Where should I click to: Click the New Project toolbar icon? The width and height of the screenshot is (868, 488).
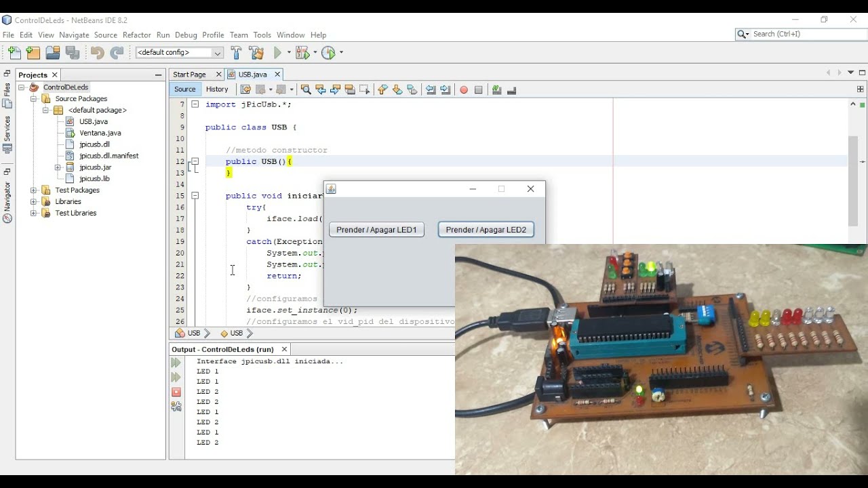click(33, 53)
